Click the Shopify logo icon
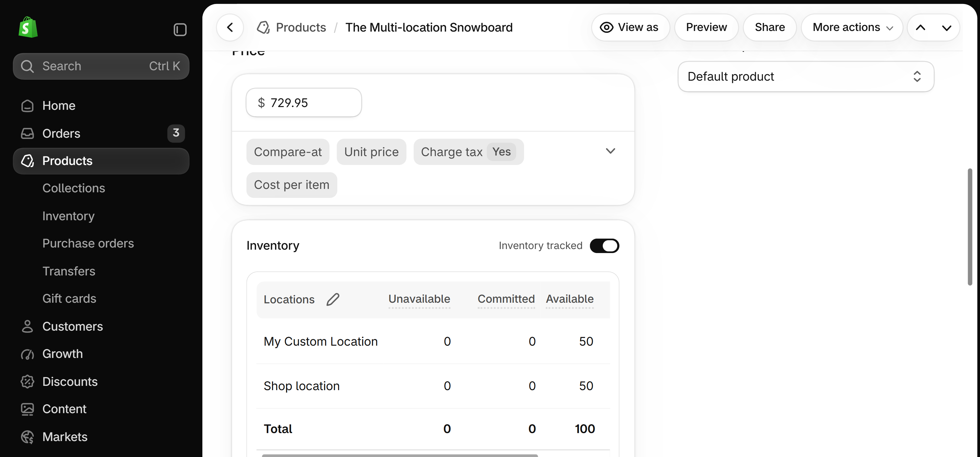Image resolution: width=980 pixels, height=457 pixels. coord(28,27)
